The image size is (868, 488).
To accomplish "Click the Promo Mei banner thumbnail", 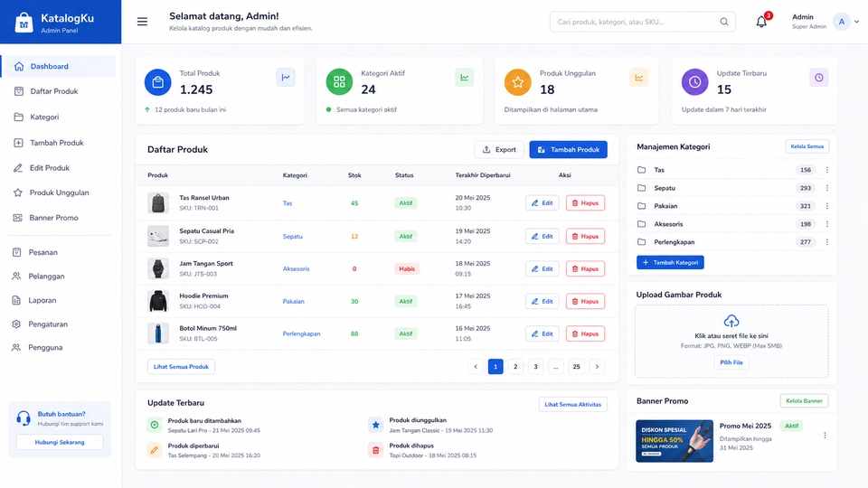I will tap(675, 441).
